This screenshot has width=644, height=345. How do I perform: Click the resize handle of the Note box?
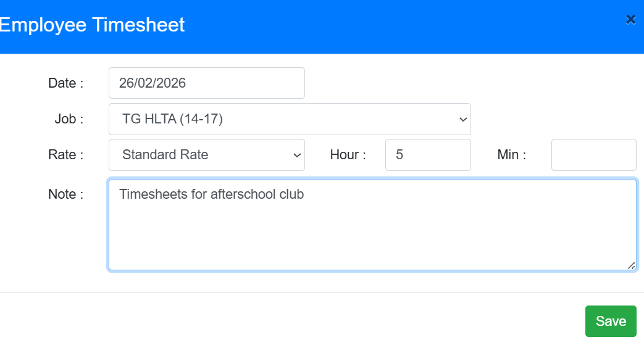[x=631, y=265]
